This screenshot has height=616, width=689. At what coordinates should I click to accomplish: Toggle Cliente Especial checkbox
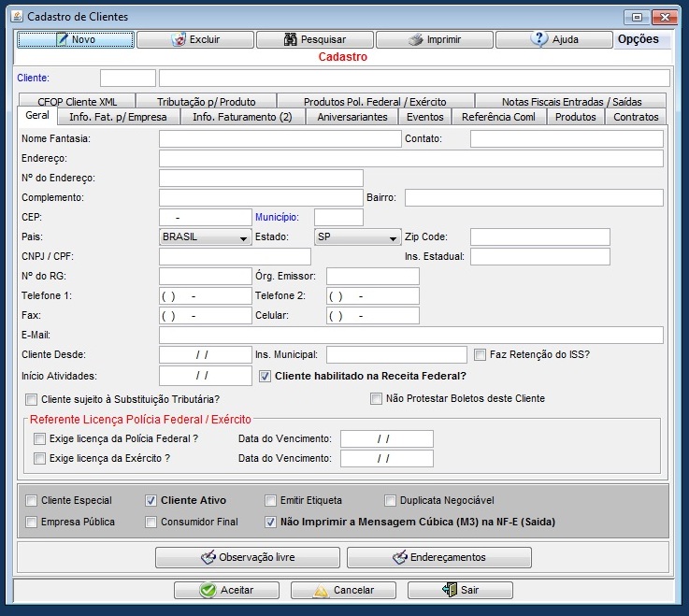[x=31, y=500]
